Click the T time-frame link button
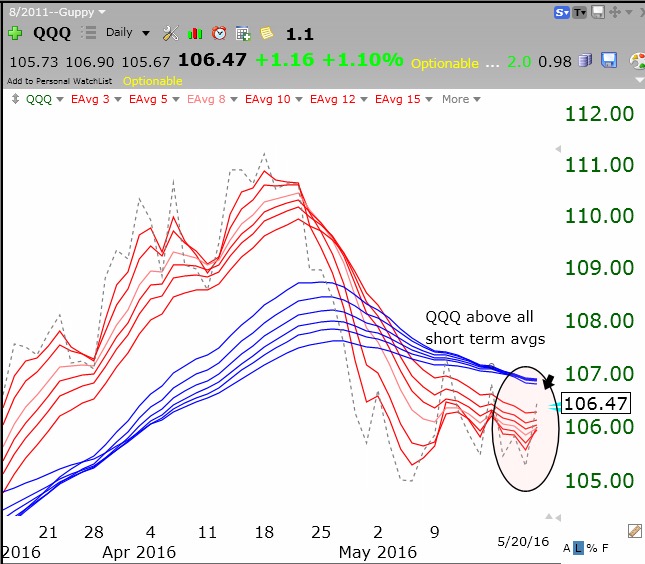This screenshot has width=645, height=564. (x=580, y=13)
